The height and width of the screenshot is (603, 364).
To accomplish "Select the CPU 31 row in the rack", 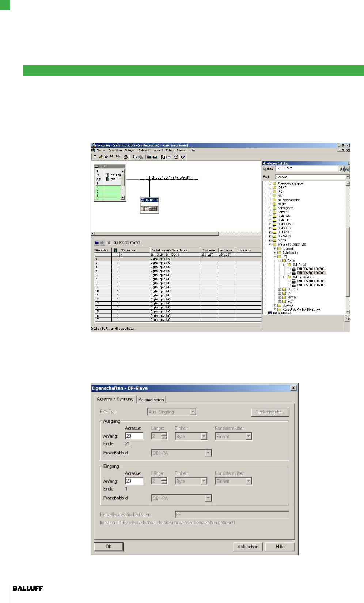I will pos(108,175).
